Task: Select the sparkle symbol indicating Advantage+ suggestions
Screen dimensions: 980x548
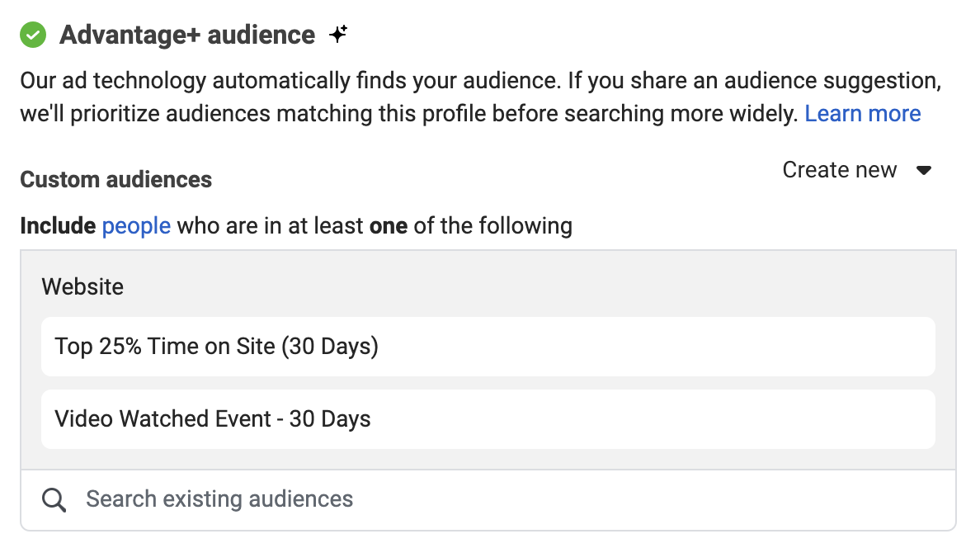Action: click(338, 33)
